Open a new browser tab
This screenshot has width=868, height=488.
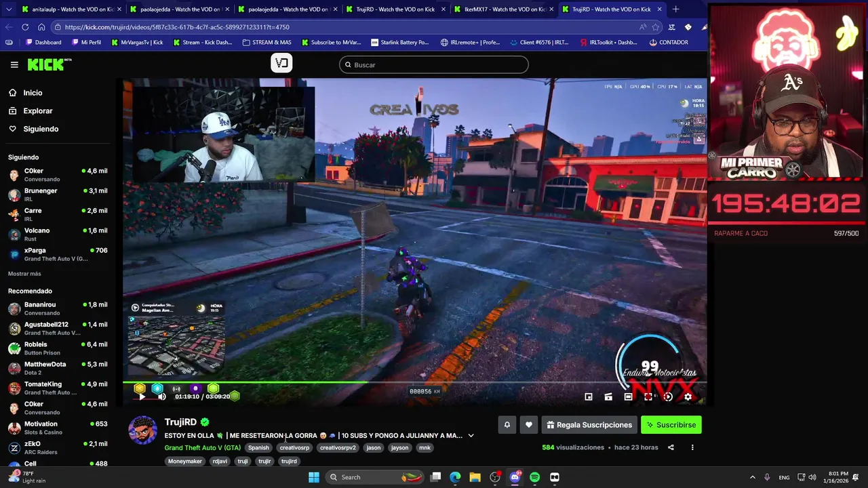(x=675, y=9)
